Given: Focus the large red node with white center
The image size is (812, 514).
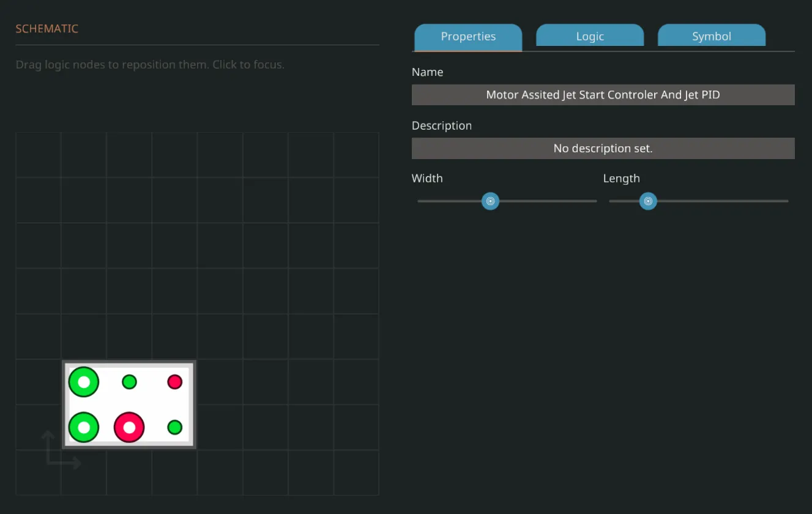Looking at the screenshot, I should click(129, 427).
